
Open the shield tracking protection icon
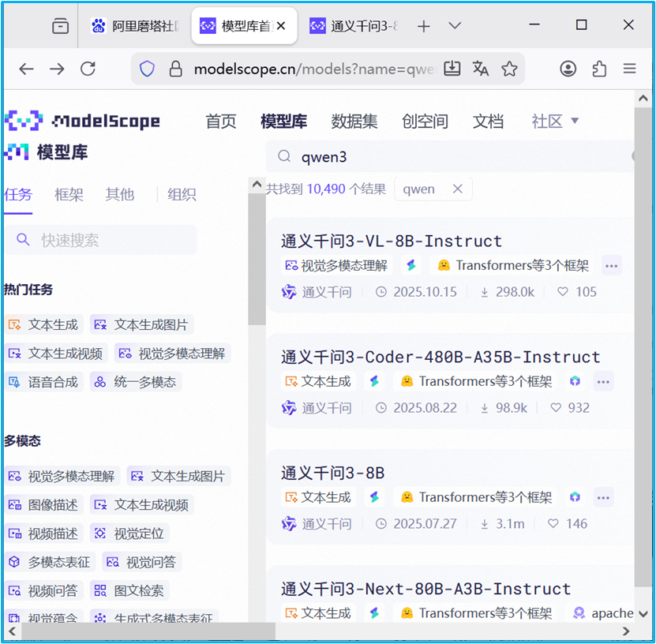[147, 69]
